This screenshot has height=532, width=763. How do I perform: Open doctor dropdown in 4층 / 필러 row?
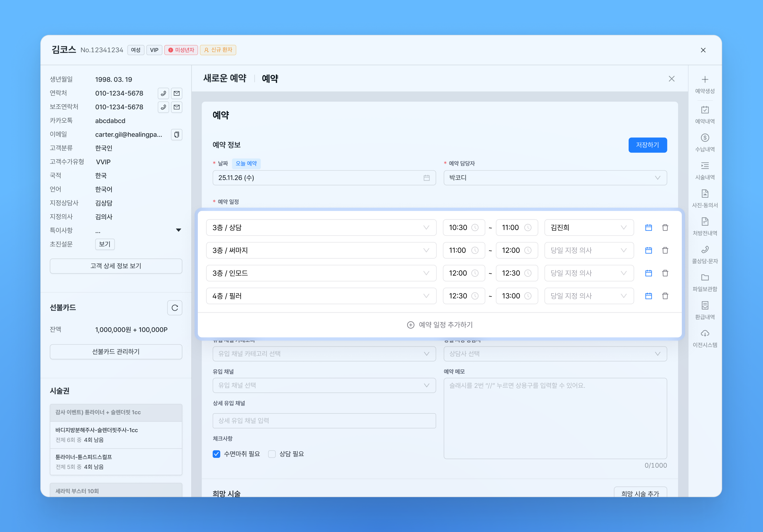point(589,296)
